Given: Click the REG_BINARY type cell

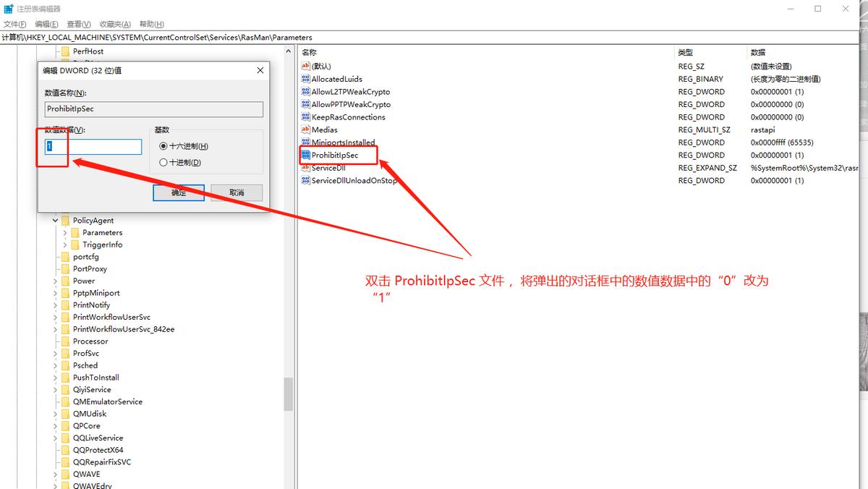Looking at the screenshot, I should [x=700, y=79].
